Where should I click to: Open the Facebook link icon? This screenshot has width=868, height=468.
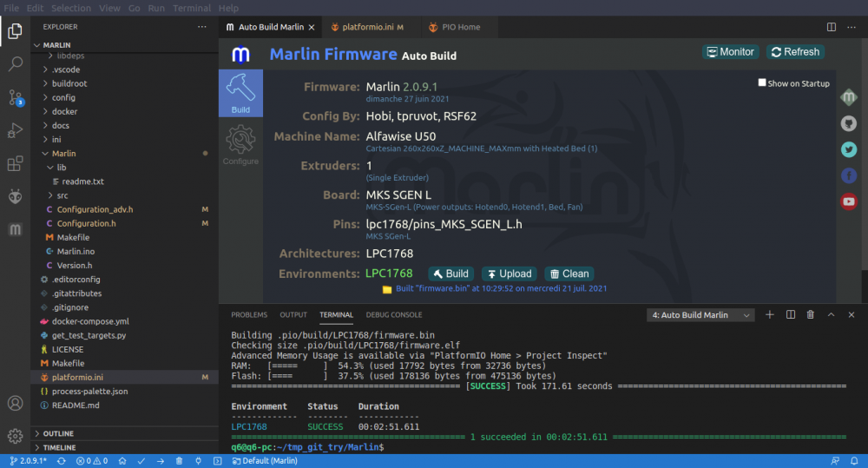tap(849, 175)
